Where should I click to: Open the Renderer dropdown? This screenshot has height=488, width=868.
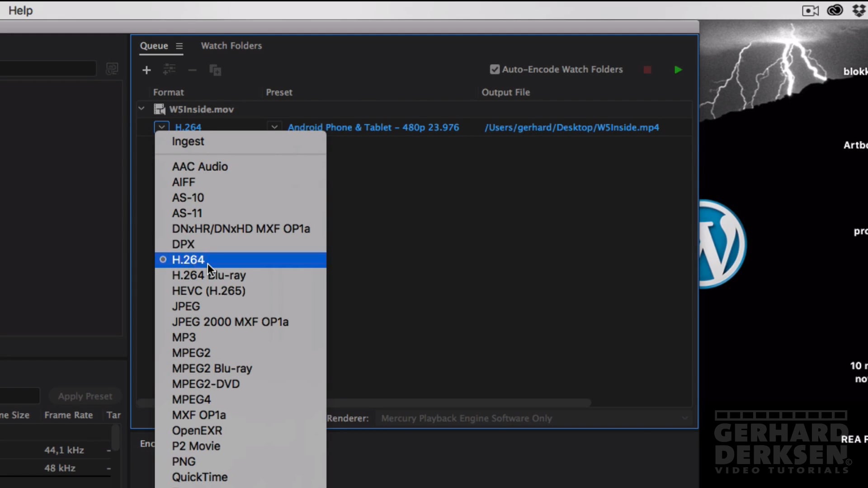click(533, 418)
